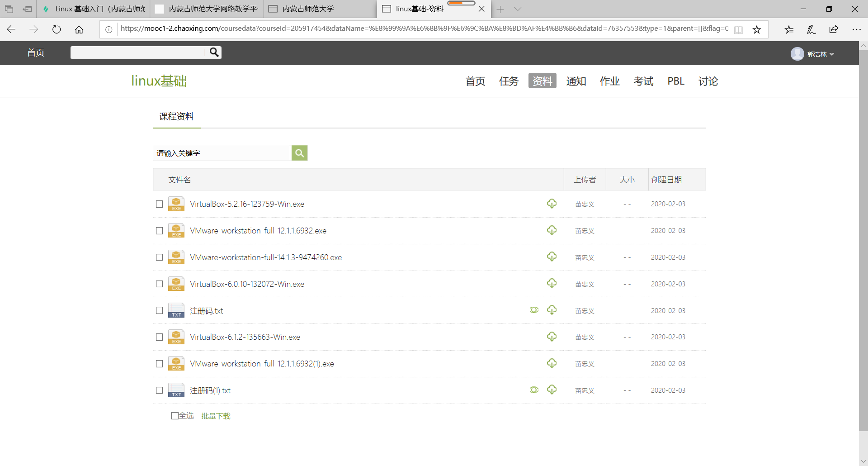Download VirtualBox-6.1.2-135663-Win.exe via cloud icon
The width and height of the screenshot is (868, 466).
pos(552,337)
